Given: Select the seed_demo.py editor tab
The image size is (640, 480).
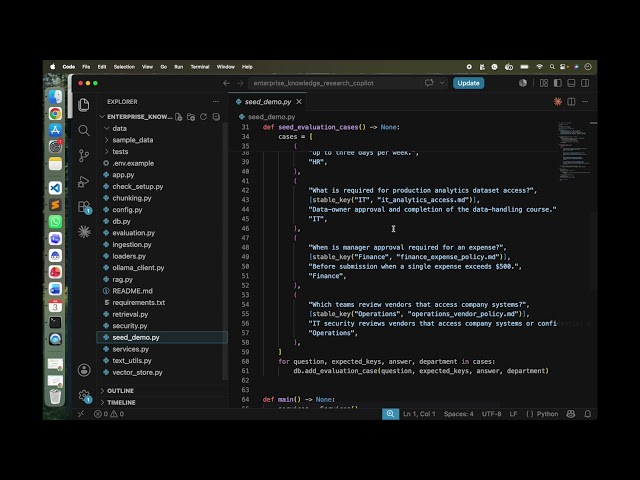Looking at the screenshot, I should point(268,102).
